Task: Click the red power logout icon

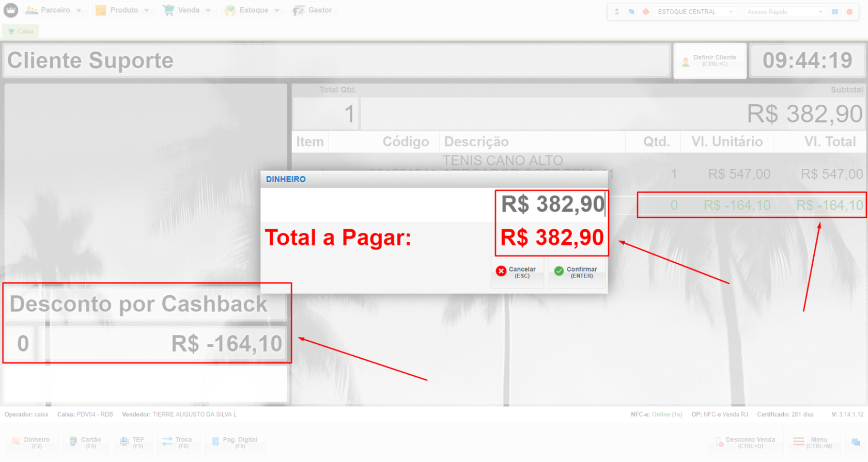Action: tap(849, 11)
